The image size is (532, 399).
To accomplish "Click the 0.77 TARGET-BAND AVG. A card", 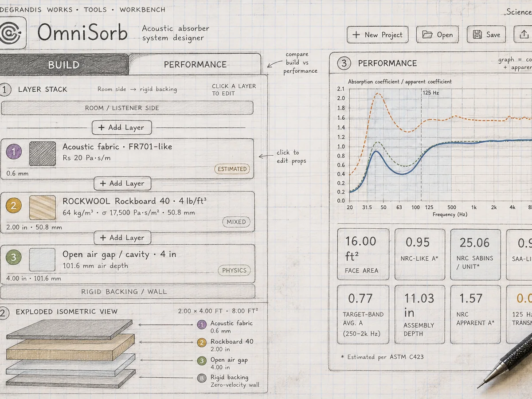I will pyautogui.click(x=363, y=315).
